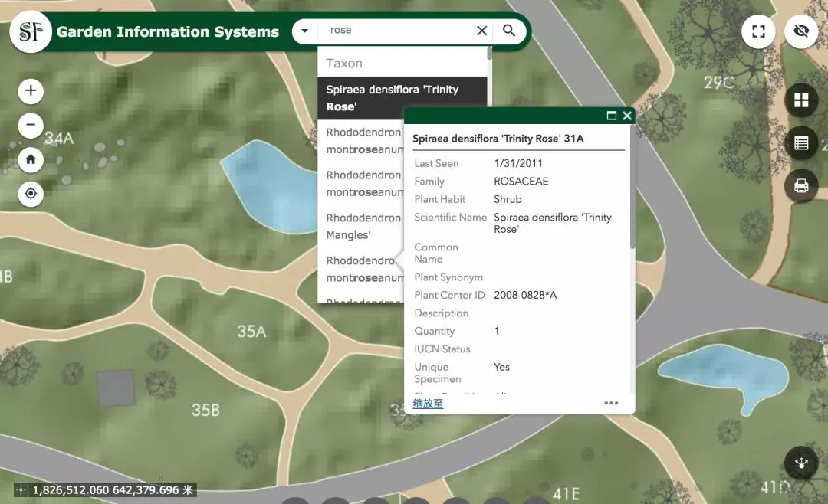Close the plant info popup

[x=627, y=116]
